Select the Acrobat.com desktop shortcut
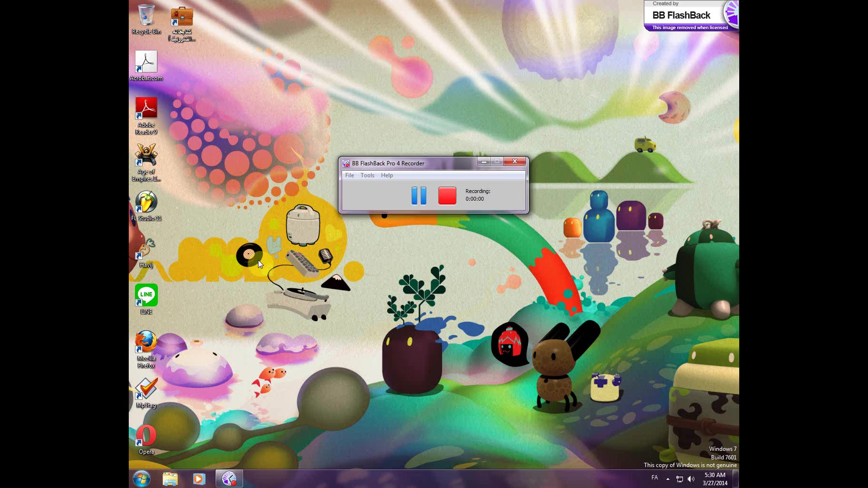This screenshot has height=488, width=868. tap(146, 66)
